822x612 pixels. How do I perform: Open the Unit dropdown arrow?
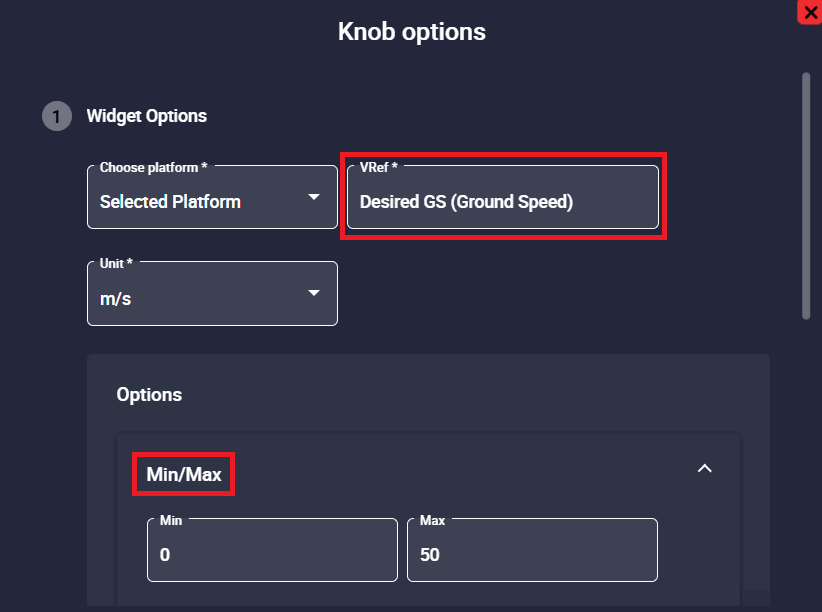[314, 293]
